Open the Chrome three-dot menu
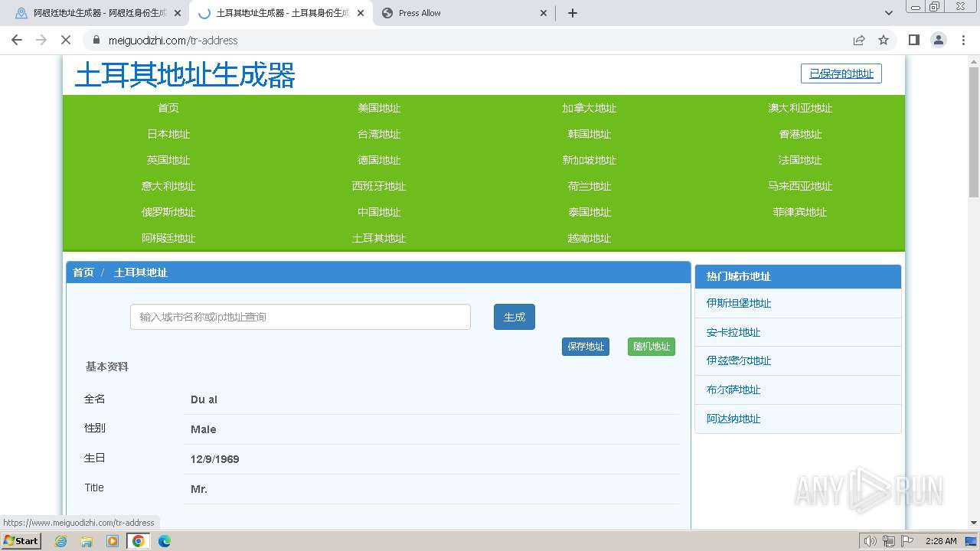 (963, 40)
